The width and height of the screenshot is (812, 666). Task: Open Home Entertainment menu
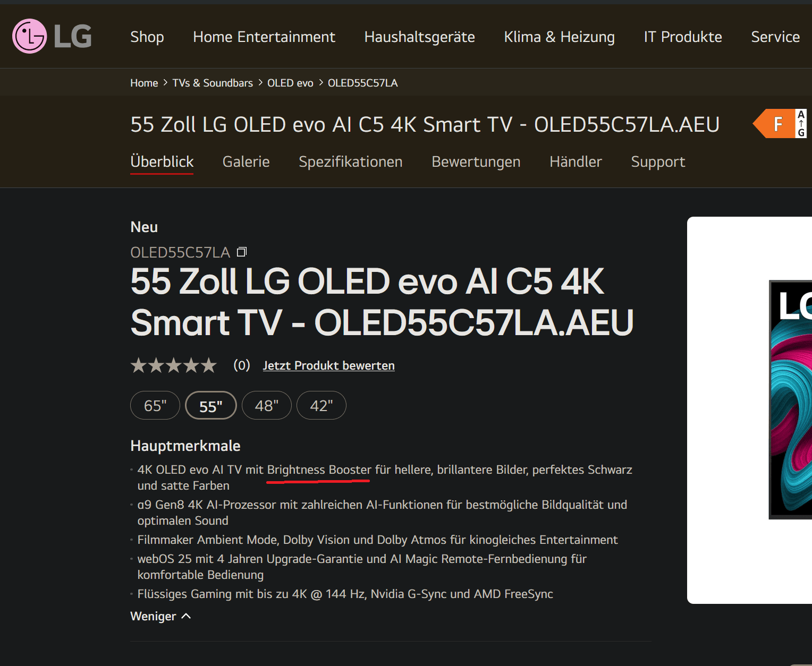264,37
